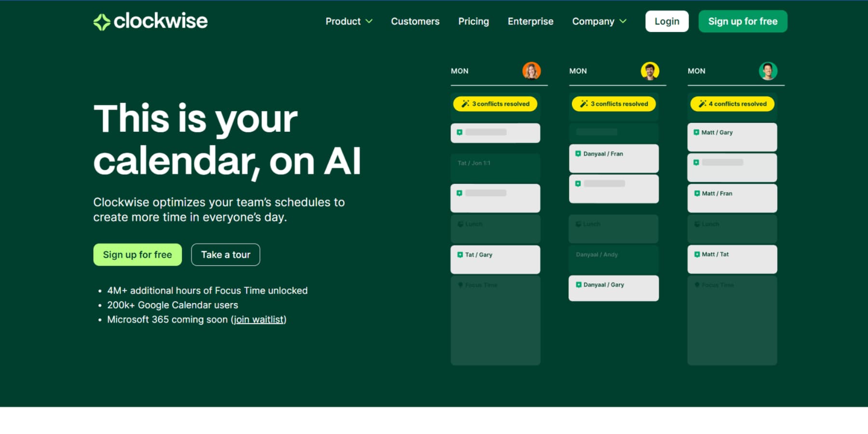Click the wand icon in the '4 conflicts resolved' badge

[x=702, y=104]
